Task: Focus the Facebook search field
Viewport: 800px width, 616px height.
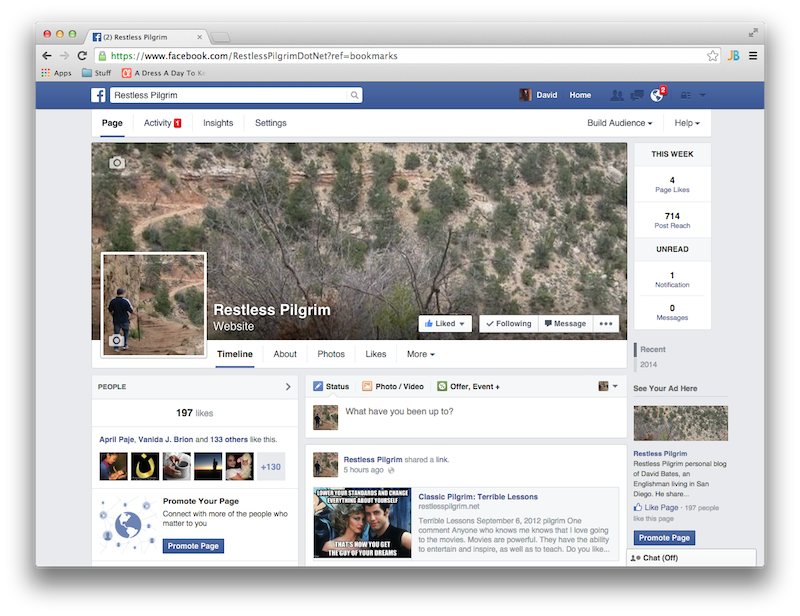Action: coord(229,95)
